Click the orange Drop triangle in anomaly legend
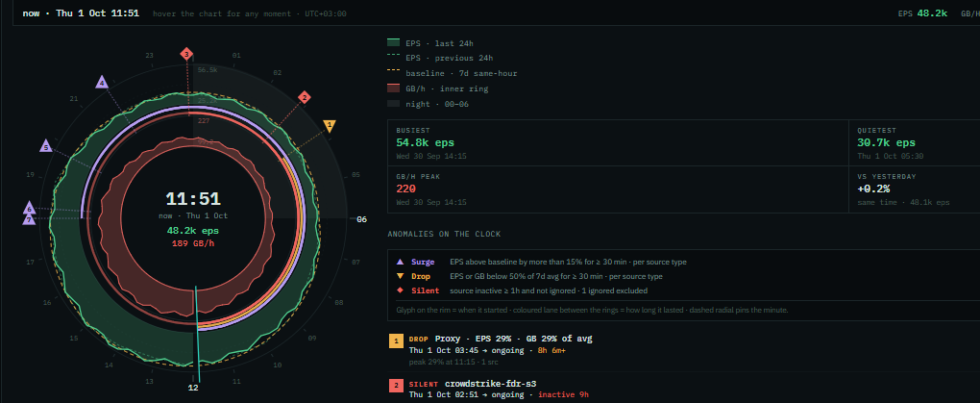The image size is (980, 403). point(400,276)
